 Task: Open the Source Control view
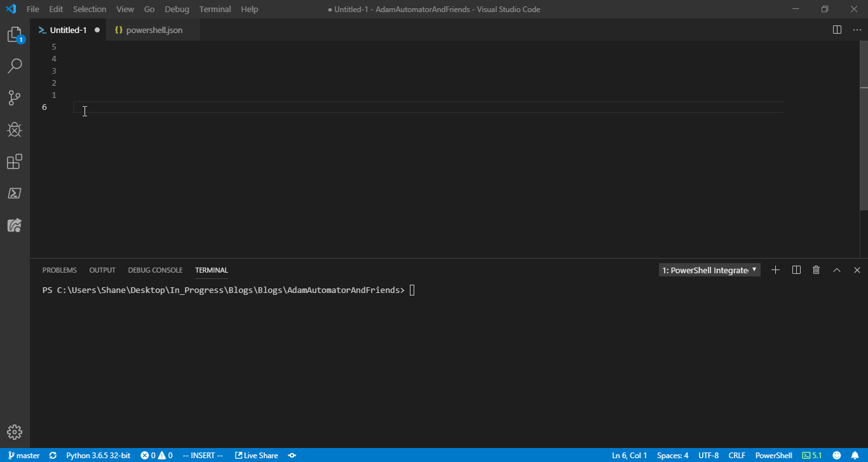click(15, 97)
